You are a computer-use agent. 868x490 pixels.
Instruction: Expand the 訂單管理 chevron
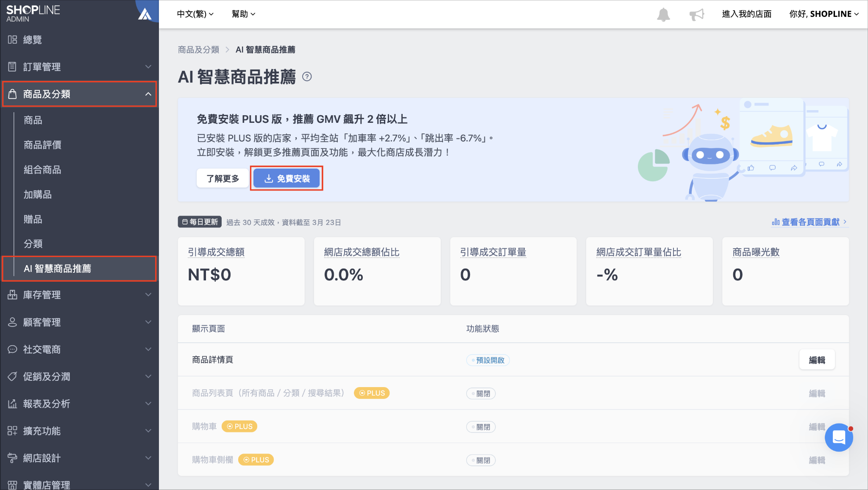click(x=148, y=66)
